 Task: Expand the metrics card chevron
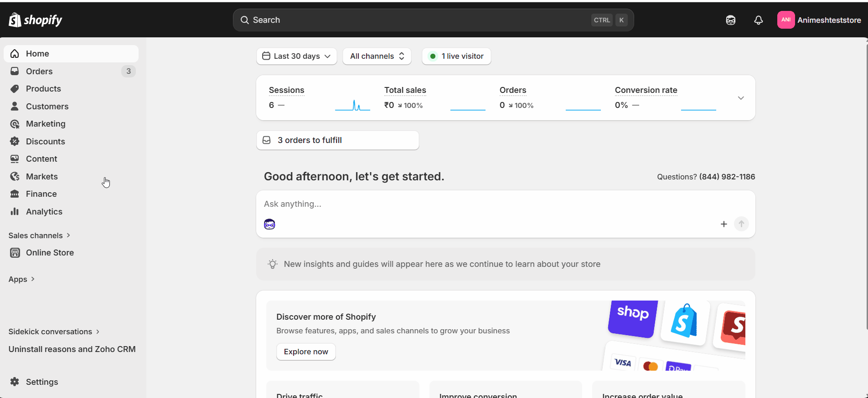point(741,98)
